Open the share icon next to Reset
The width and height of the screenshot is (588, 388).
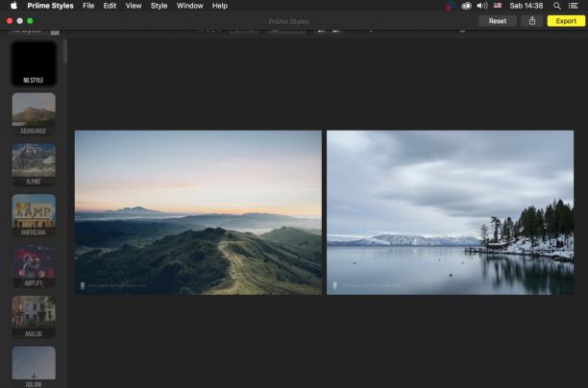tap(532, 21)
